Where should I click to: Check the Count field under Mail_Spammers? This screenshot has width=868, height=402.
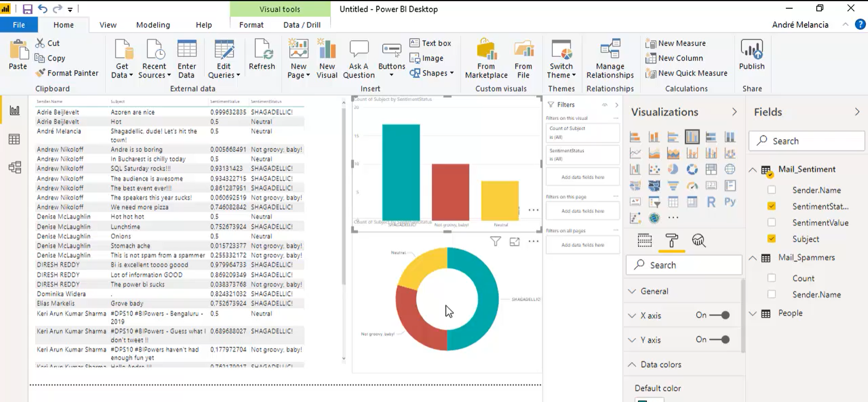coord(771,278)
